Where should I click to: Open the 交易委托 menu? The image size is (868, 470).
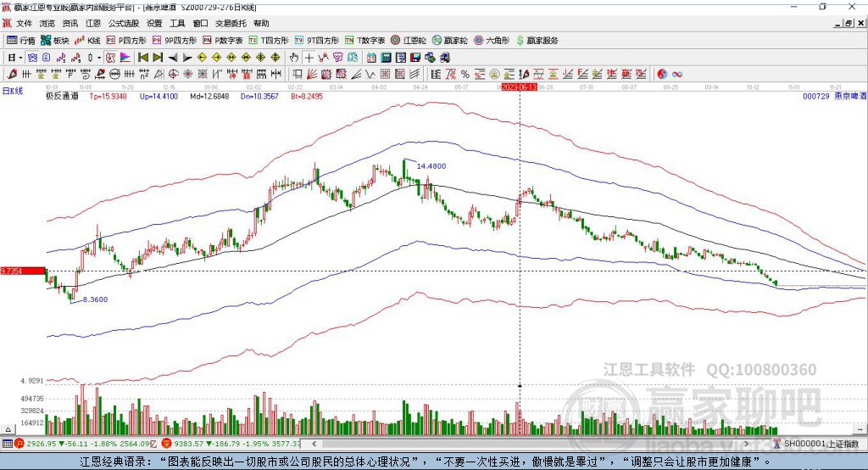[x=231, y=23]
